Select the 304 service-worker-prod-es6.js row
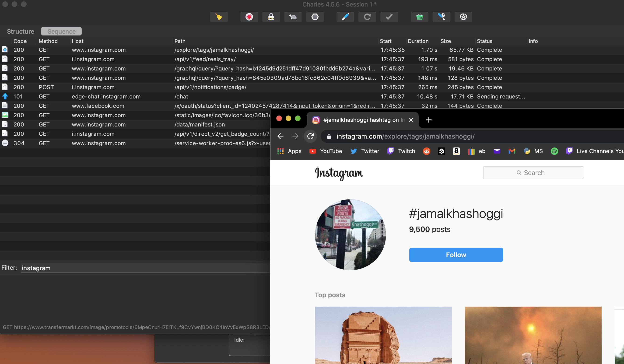The width and height of the screenshot is (624, 364). click(x=135, y=143)
